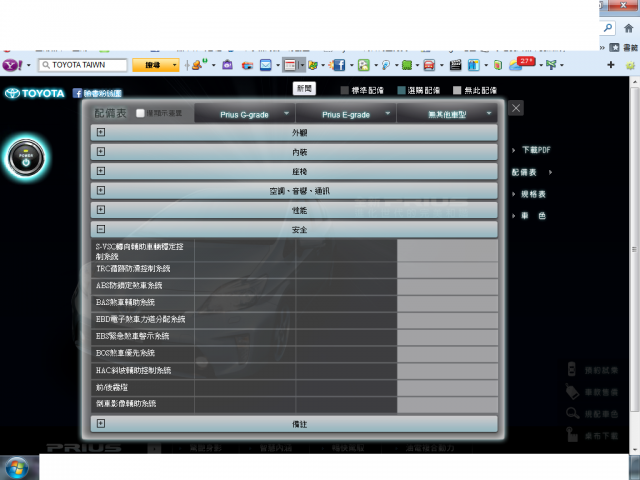The height and width of the screenshot is (480, 640).
Task: Open the weather icon showing 27 degrees
Action: coord(522,64)
